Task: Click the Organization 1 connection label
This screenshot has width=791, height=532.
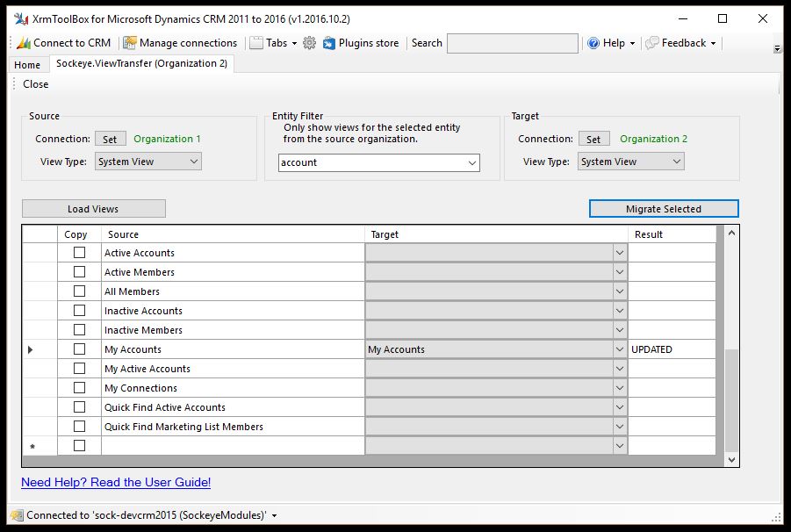Action: [167, 139]
